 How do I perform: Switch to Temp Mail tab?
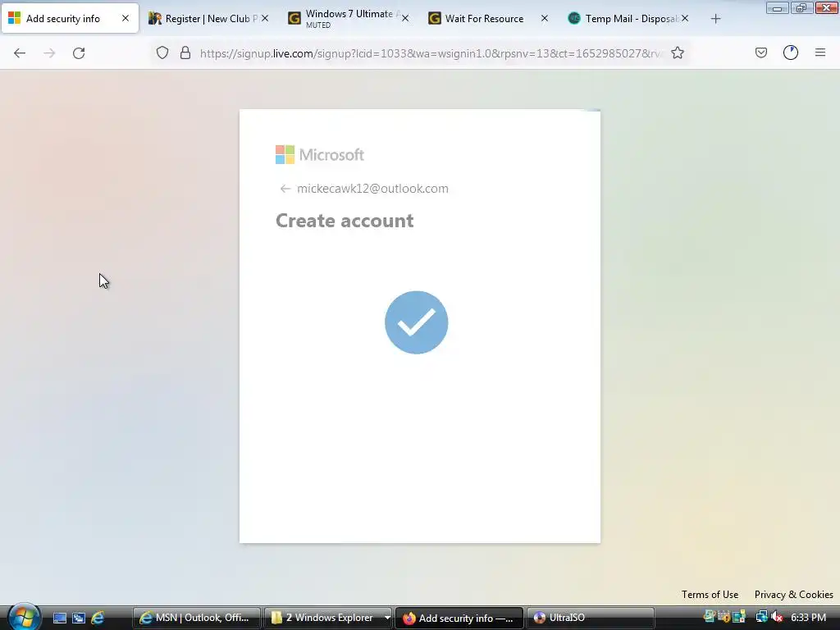[628, 19]
